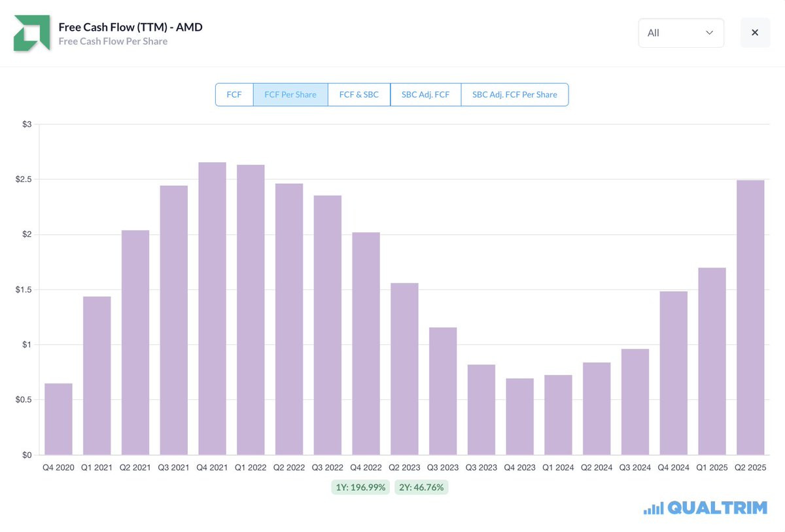Click the Q4 2022 bar
The height and width of the screenshot is (532, 785).
[x=366, y=344]
